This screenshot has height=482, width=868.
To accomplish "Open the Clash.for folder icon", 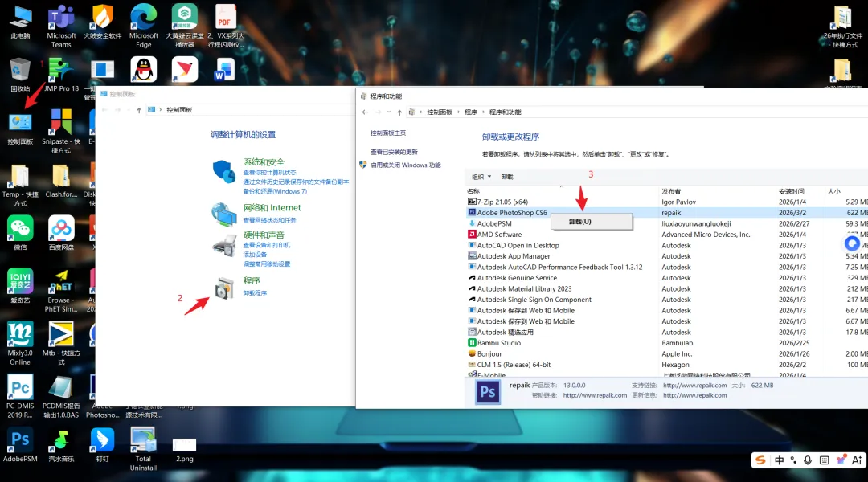I will point(61,181).
